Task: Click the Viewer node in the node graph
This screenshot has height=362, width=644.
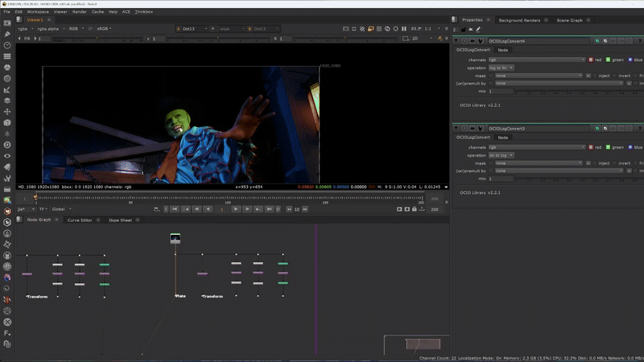Action: tap(175, 238)
